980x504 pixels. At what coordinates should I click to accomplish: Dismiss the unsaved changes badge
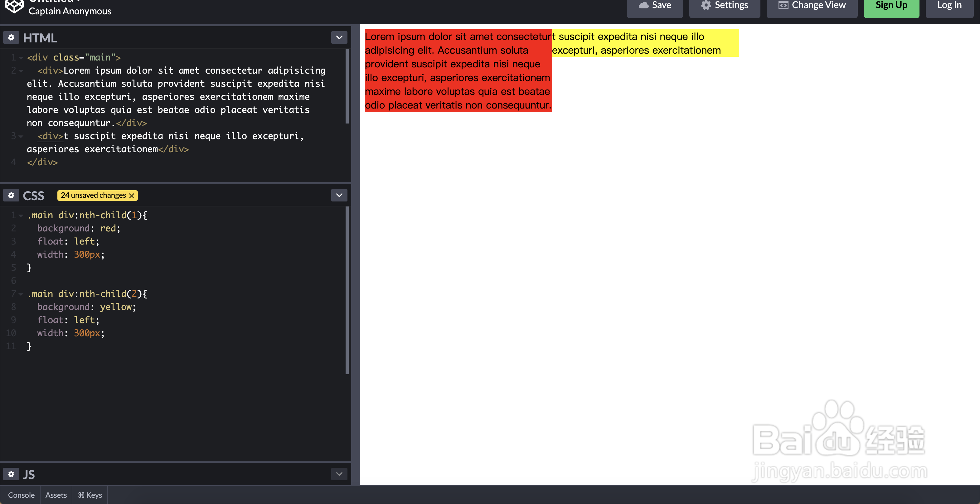click(132, 196)
